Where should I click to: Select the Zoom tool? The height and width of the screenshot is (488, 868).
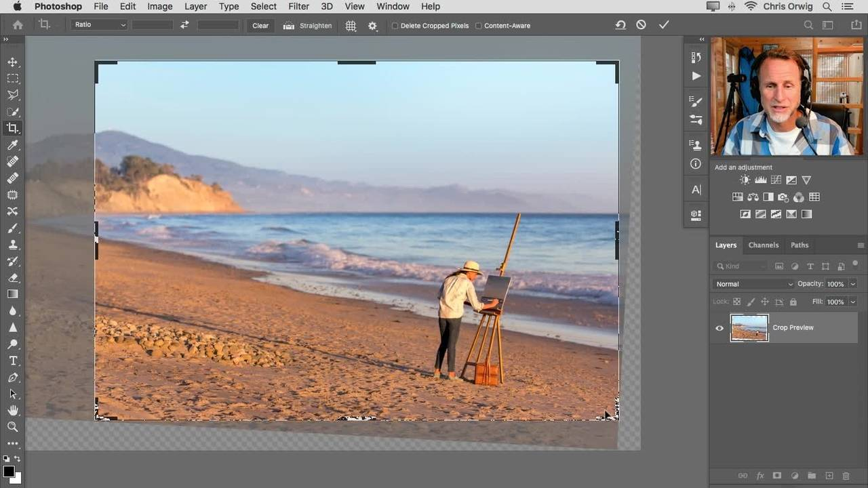point(12,427)
